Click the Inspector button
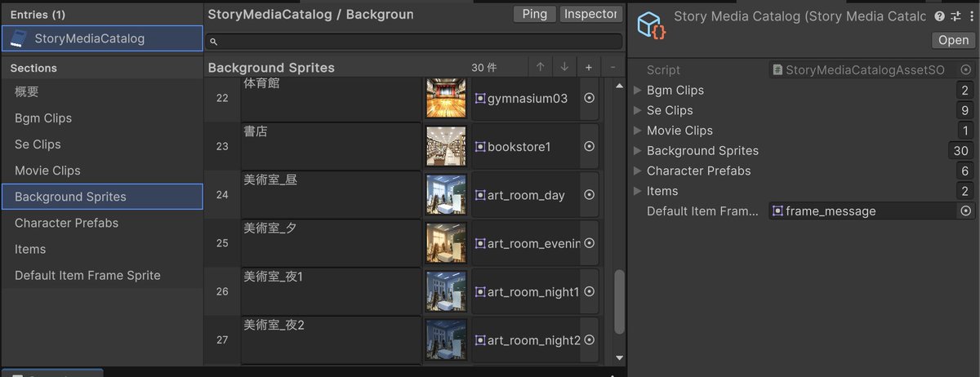Image resolution: width=980 pixels, height=377 pixels. click(590, 14)
